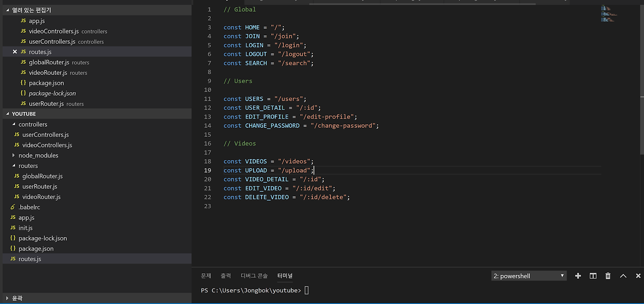Screen dimensions: 644x304
Task: Collapse the YOUTUBE project section
Action: tap(97, 114)
